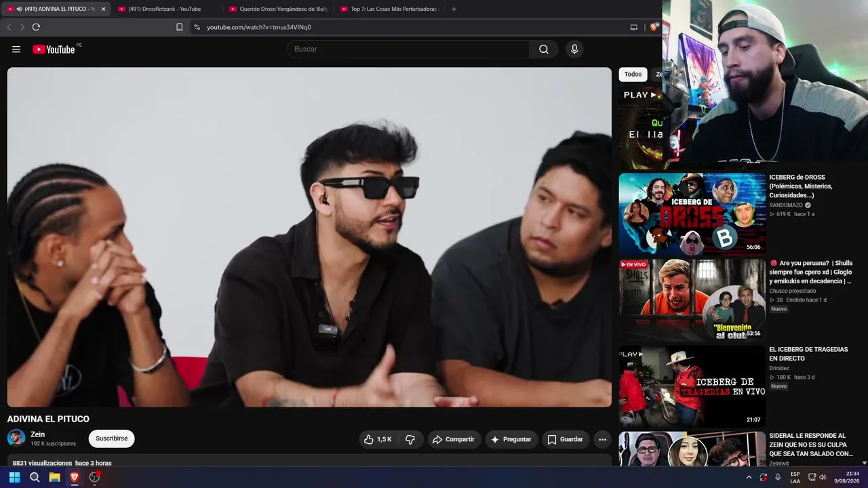This screenshot has height=488, width=868.
Task: Open the Are you peruana live thumbnail
Action: click(x=692, y=300)
